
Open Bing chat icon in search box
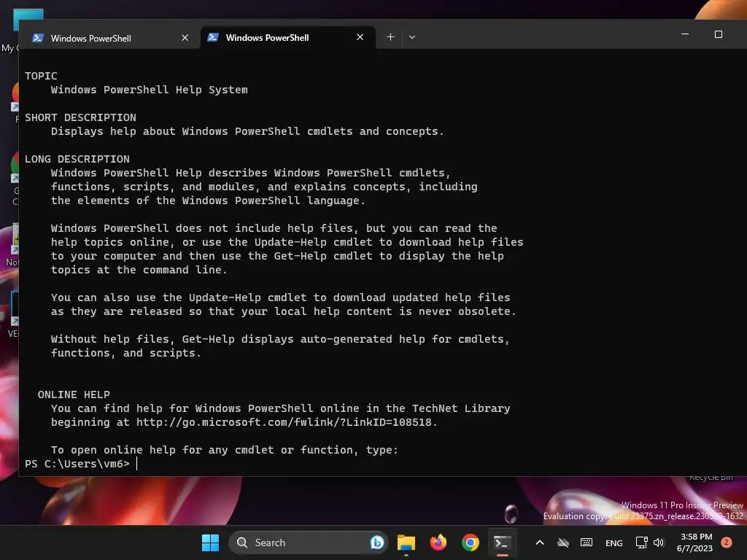coord(377,542)
